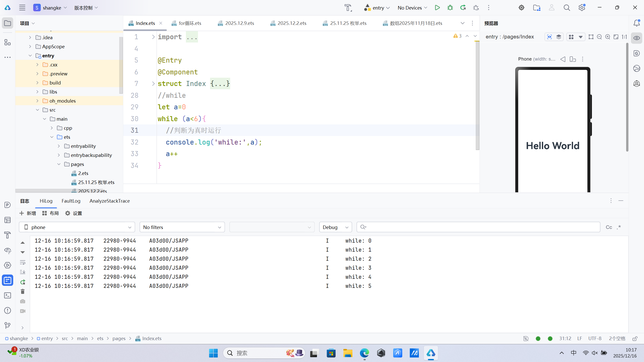Rotate the previewer phone screen

[573, 59]
